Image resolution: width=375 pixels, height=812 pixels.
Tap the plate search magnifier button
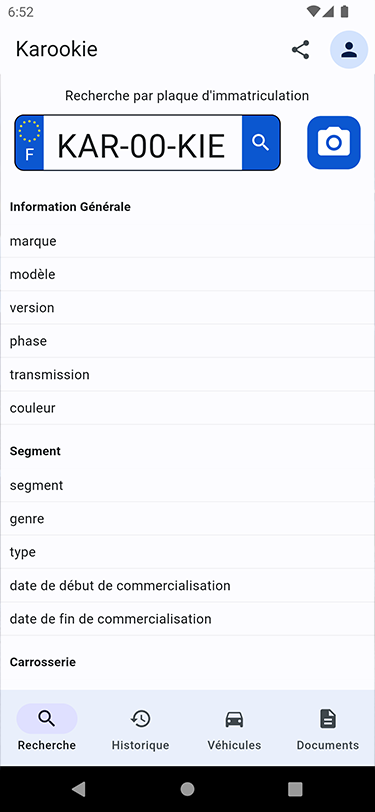click(x=261, y=142)
